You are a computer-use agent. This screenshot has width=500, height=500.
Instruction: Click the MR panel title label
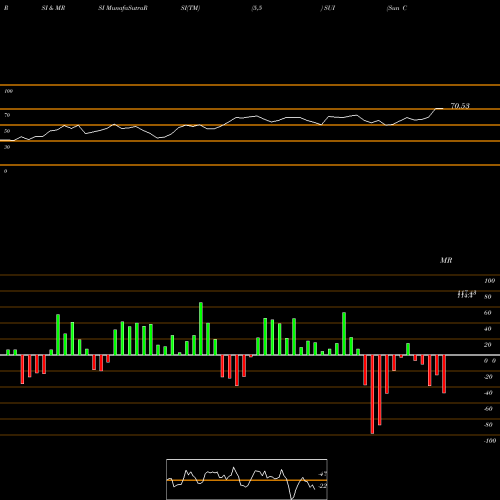click(x=446, y=260)
